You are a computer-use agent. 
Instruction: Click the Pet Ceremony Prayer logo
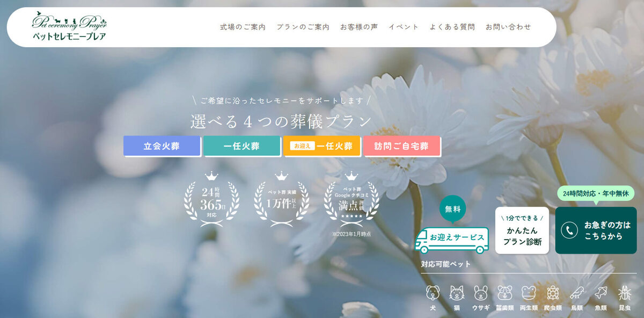click(x=69, y=27)
